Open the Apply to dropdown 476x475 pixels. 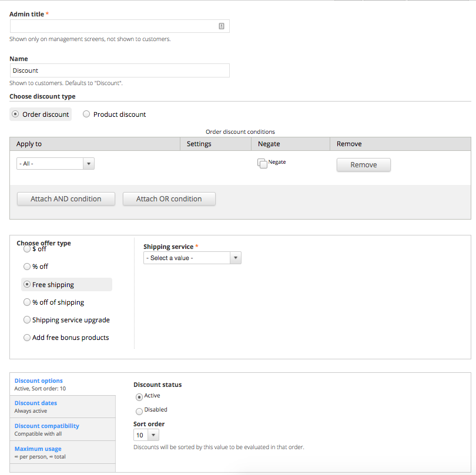tap(55, 164)
